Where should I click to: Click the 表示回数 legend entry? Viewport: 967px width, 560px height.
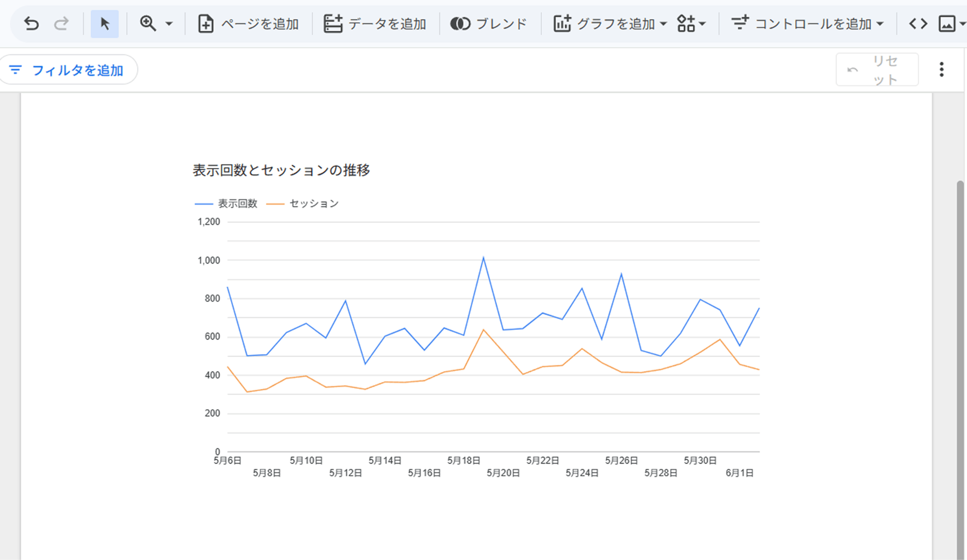coord(226,203)
